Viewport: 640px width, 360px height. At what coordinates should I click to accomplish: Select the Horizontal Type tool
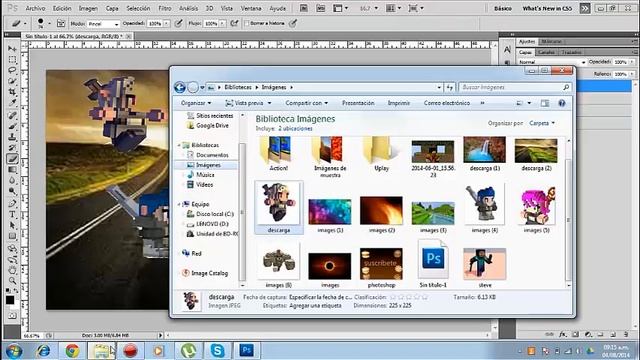click(12, 214)
